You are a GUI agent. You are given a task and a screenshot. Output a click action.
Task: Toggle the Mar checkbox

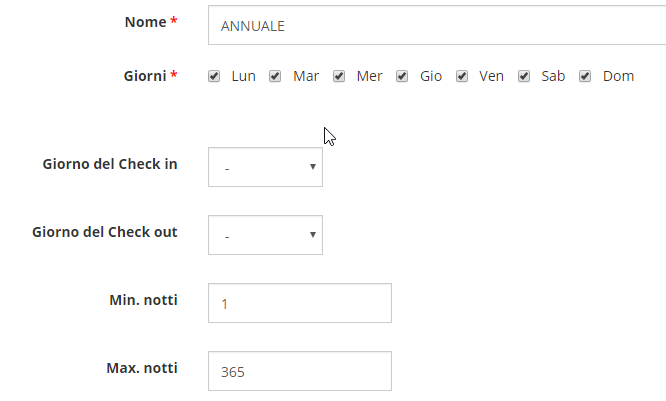point(275,76)
